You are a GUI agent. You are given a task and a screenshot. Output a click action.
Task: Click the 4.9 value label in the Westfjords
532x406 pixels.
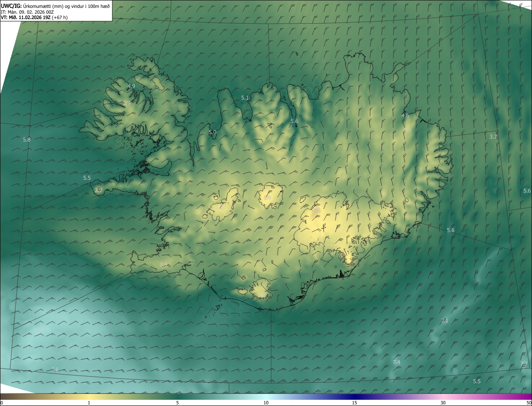coord(131,86)
